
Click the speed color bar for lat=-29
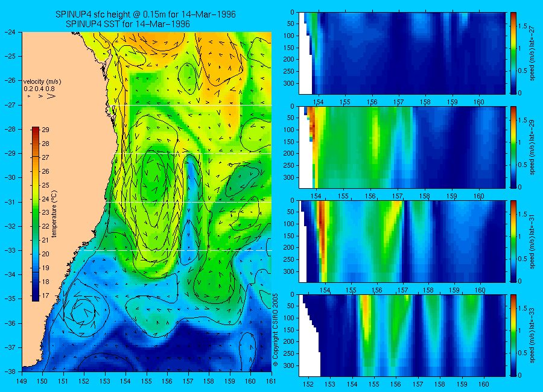[513, 147]
